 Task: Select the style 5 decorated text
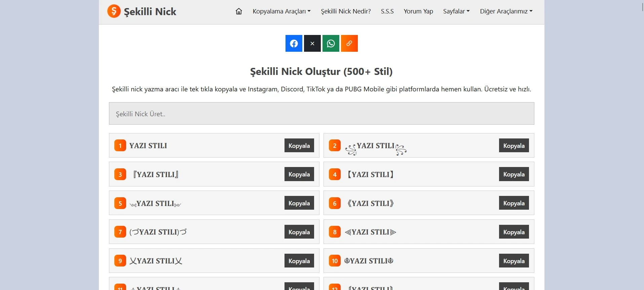pyautogui.click(x=155, y=203)
